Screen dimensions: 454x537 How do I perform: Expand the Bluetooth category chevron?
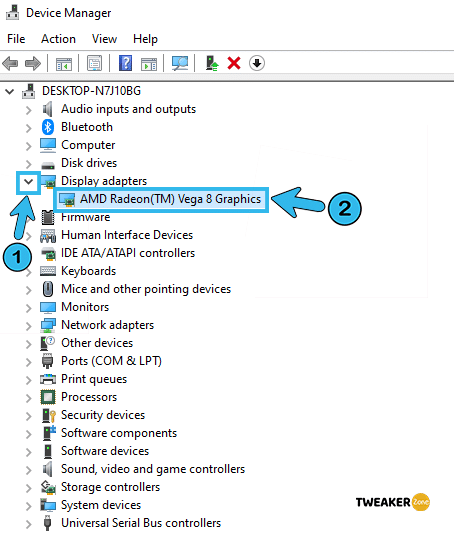pos(28,128)
